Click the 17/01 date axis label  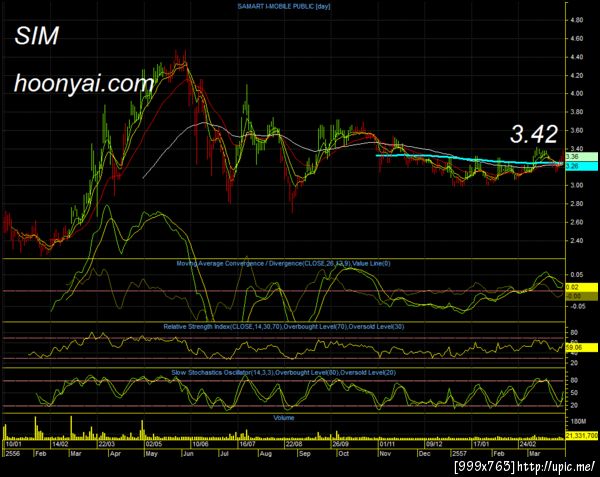(x=481, y=444)
